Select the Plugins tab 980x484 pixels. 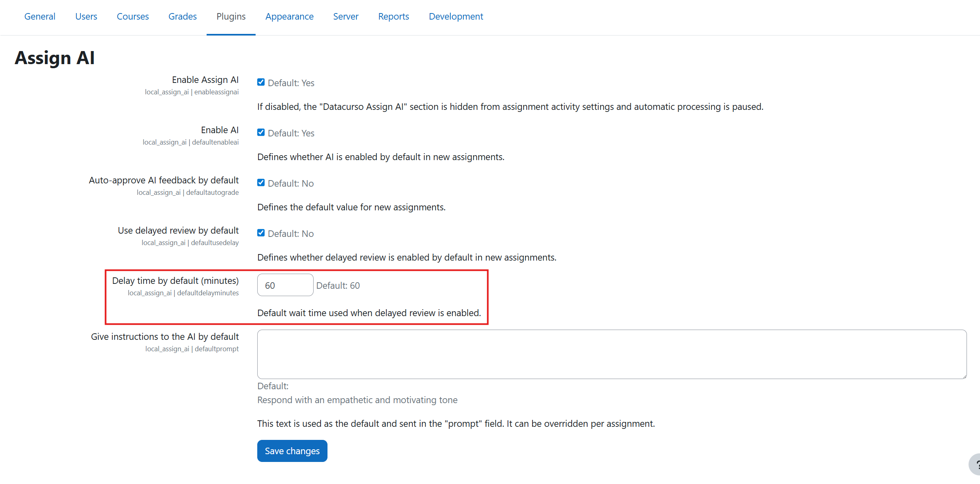pyautogui.click(x=231, y=16)
